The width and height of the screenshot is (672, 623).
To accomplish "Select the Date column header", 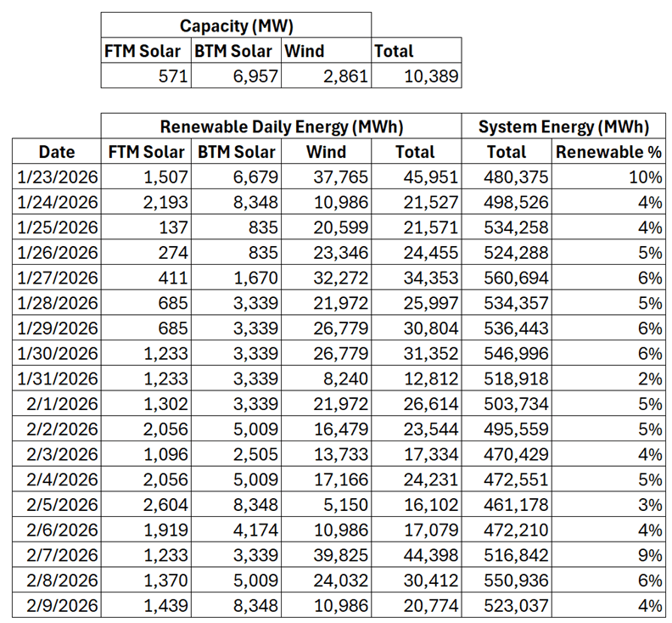I will pyautogui.click(x=57, y=152).
